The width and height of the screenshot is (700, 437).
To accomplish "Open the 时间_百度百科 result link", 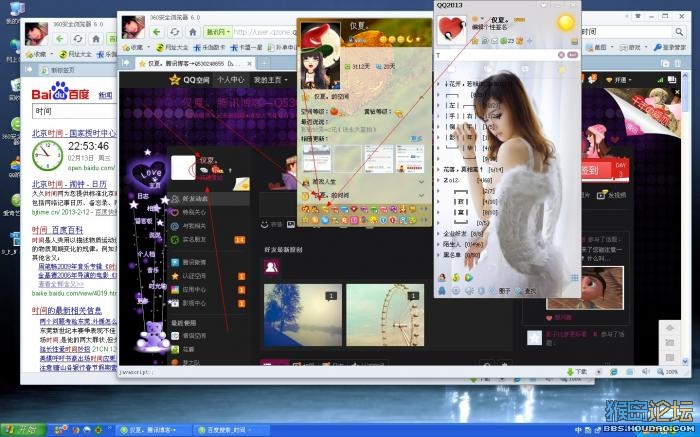I will (57, 230).
